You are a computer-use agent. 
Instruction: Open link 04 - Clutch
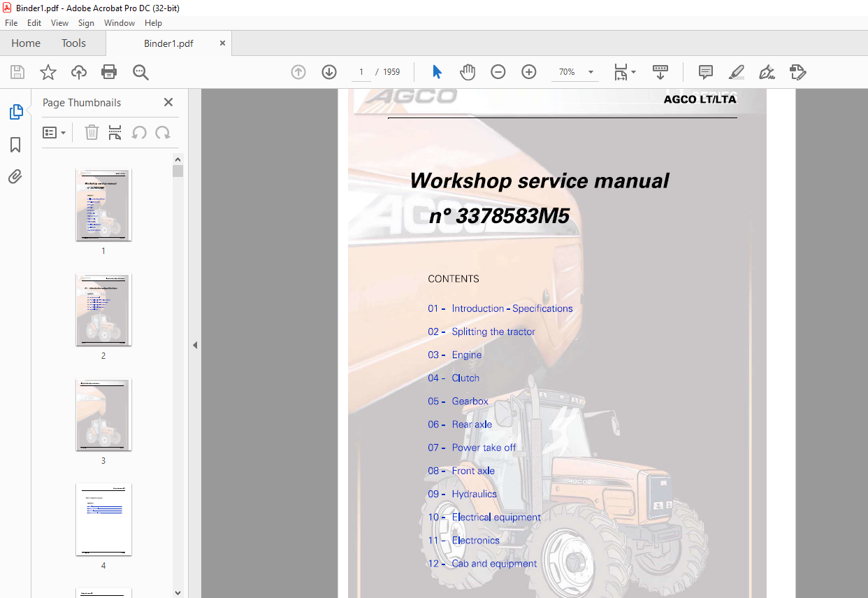pyautogui.click(x=454, y=378)
